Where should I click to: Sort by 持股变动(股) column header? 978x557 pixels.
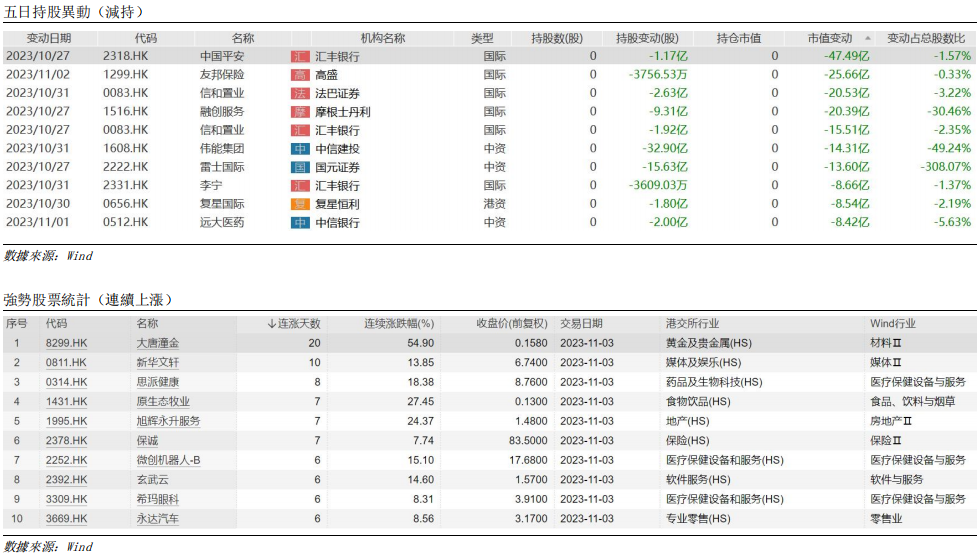[x=647, y=38]
